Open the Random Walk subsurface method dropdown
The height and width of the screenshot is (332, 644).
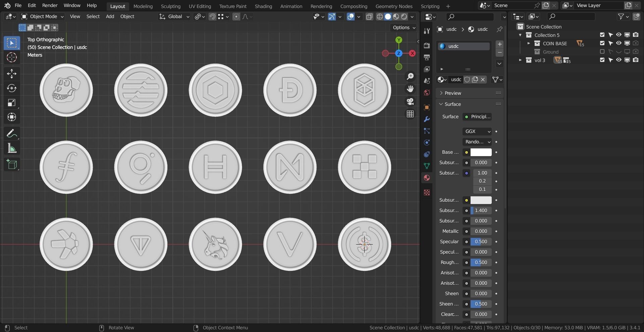click(x=477, y=142)
